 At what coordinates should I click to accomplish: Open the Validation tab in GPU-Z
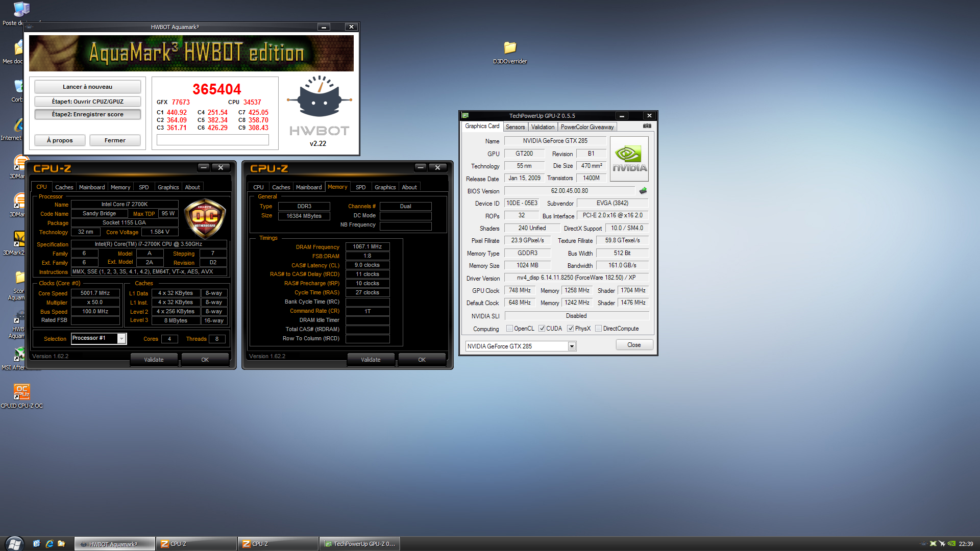coord(543,127)
